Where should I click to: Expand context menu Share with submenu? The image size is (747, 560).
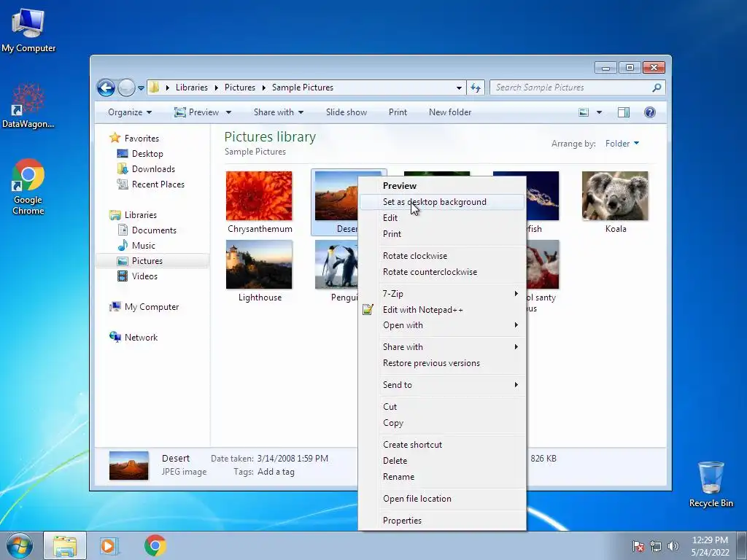[x=442, y=347]
